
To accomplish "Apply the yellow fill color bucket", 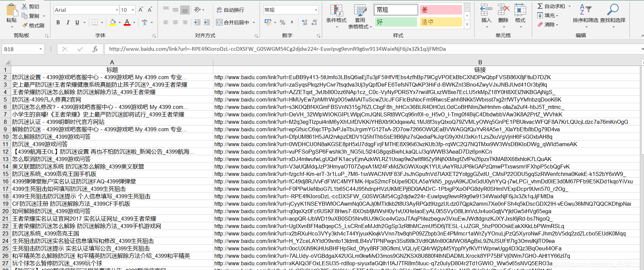I will tap(113, 22).
